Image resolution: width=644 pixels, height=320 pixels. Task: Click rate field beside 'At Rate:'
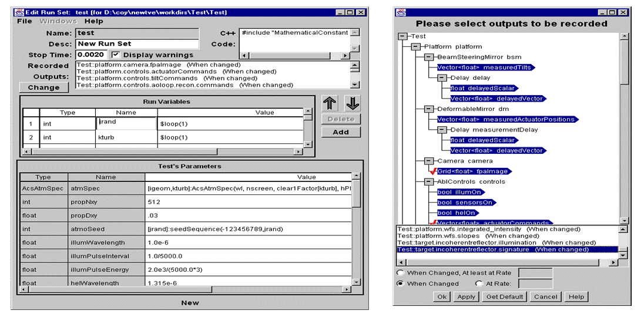(x=535, y=284)
